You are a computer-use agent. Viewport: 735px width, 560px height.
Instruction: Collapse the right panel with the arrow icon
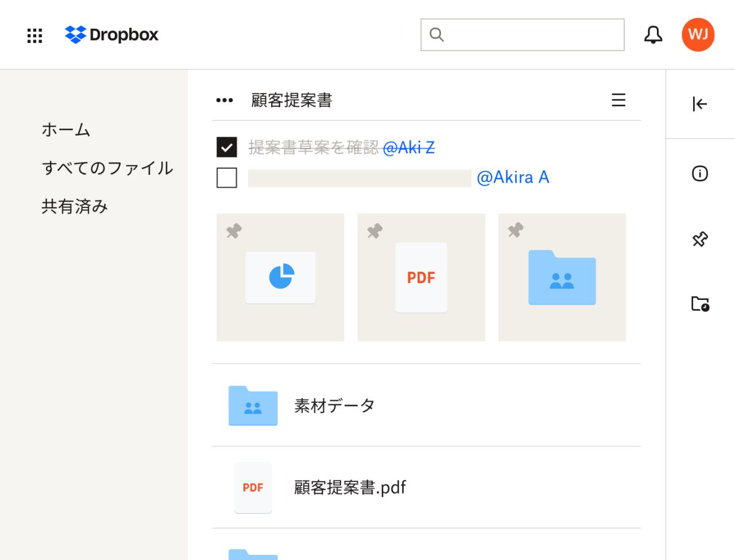pos(699,104)
